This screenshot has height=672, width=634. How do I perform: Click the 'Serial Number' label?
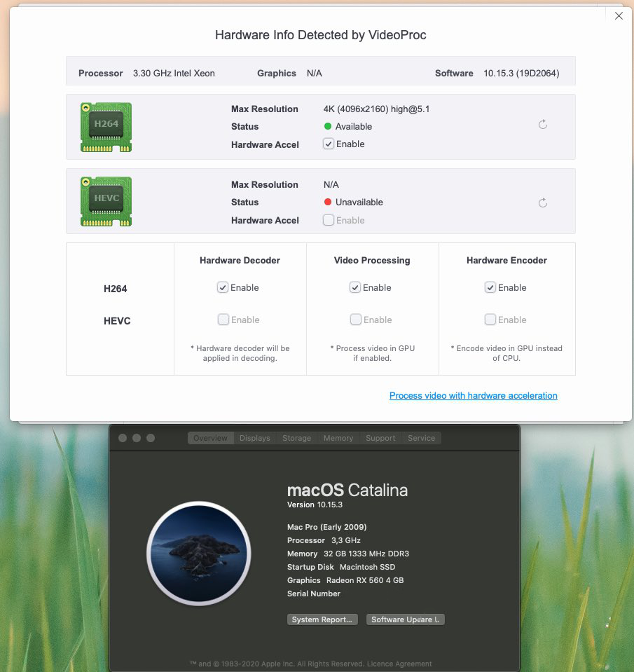pyautogui.click(x=314, y=594)
